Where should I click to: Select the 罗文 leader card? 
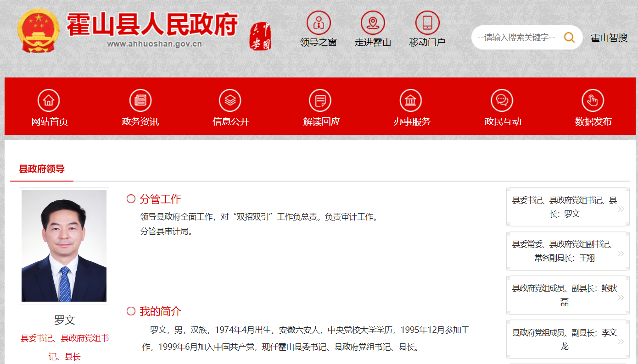[x=568, y=207]
